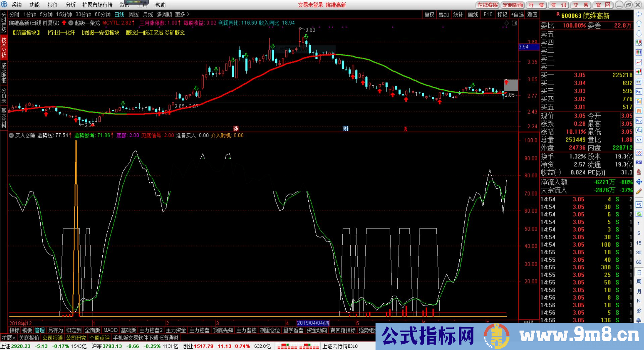
Task: Click the diamond toggle at chart top-right corner
Action: pyautogui.click(x=506, y=23)
